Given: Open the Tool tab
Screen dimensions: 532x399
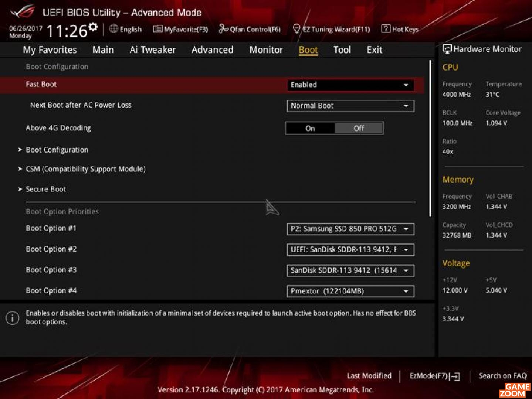Looking at the screenshot, I should point(342,50).
